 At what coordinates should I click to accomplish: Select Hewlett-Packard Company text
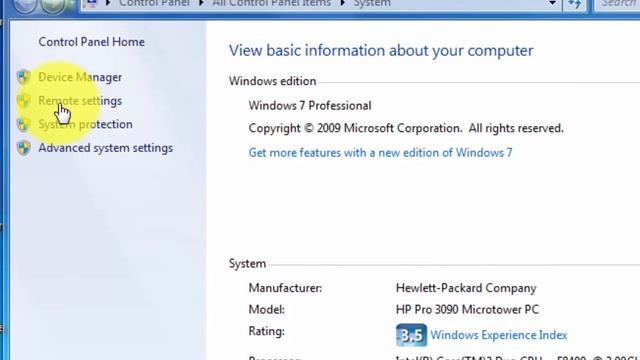(466, 288)
